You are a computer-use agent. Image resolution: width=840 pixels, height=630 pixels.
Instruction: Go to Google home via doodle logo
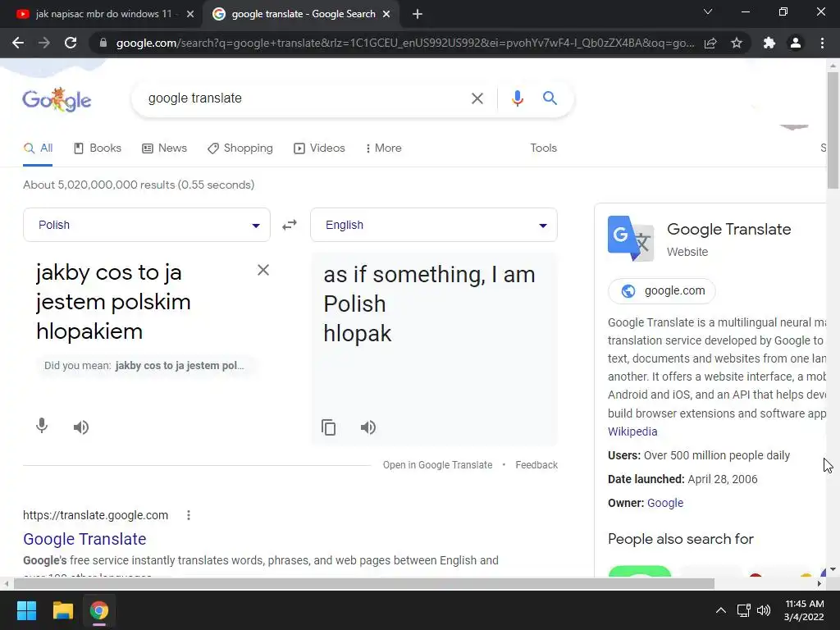coord(57,99)
